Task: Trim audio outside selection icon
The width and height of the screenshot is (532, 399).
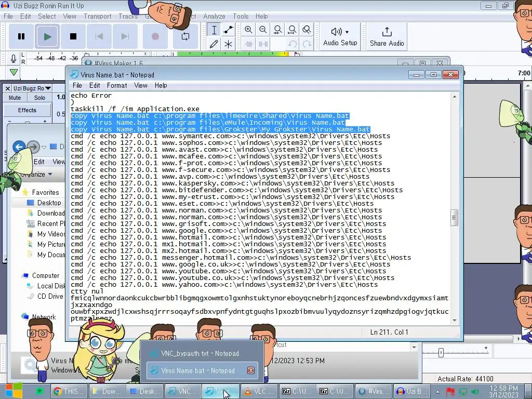Action: (249, 44)
